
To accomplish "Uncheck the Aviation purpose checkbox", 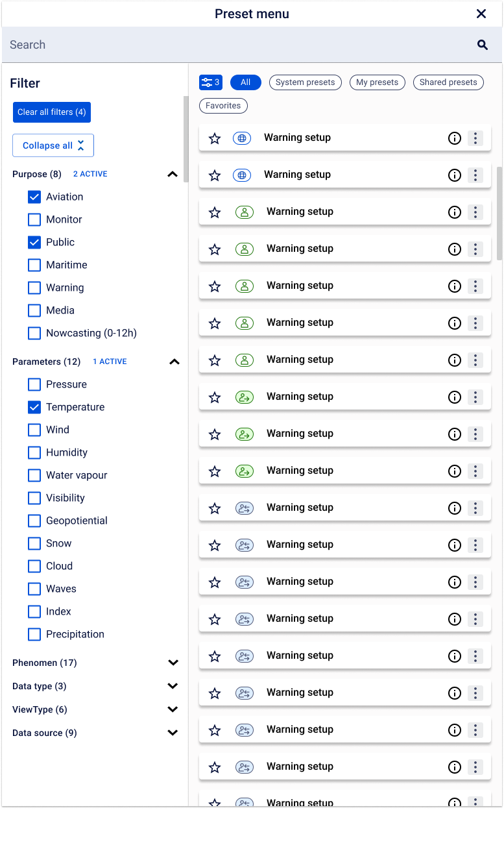I will (x=34, y=197).
